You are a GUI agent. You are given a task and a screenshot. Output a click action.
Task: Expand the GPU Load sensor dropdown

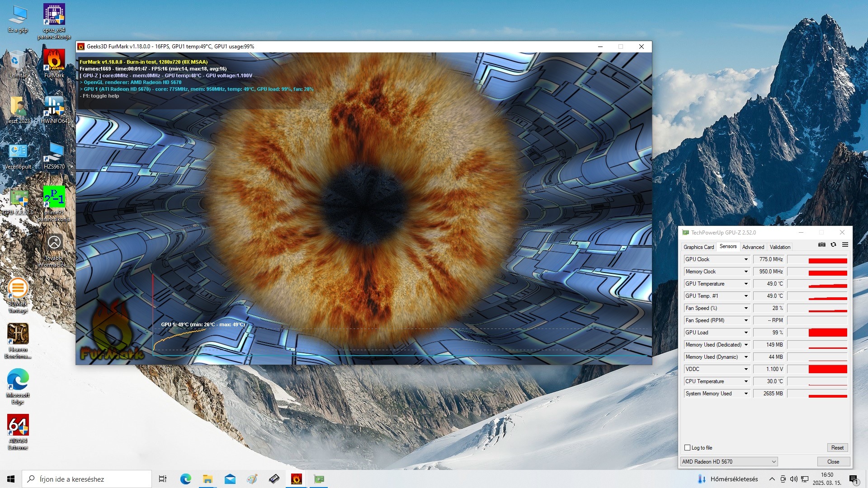tap(746, 333)
